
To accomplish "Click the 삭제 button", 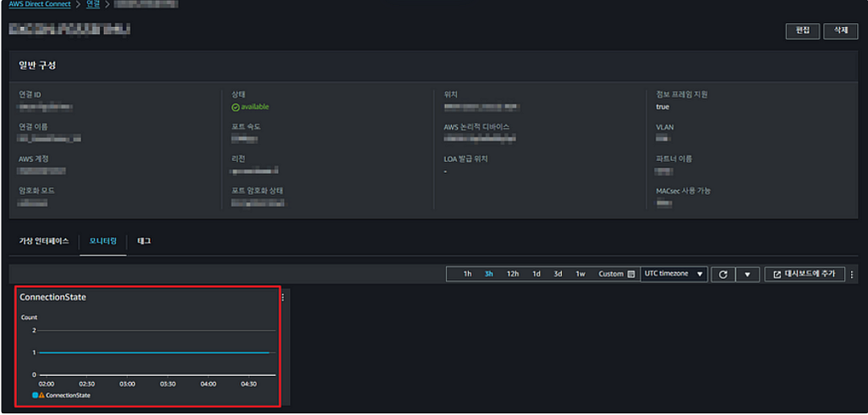I will (840, 31).
